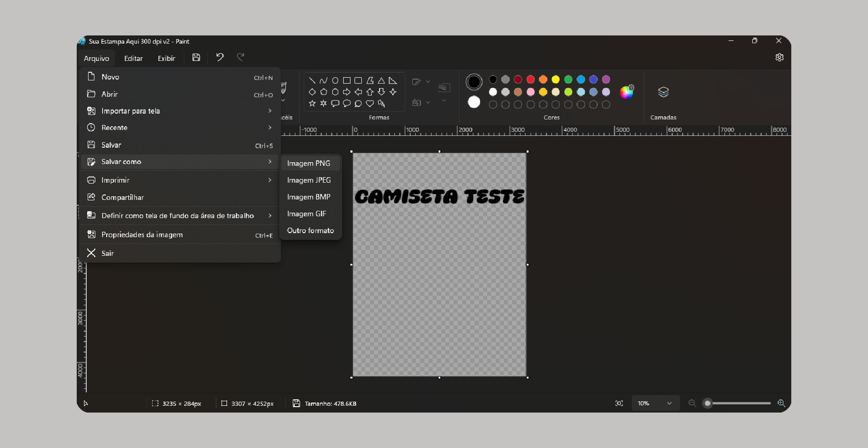This screenshot has width=868, height=448.
Task: Click the zoom slider handle
Action: (707, 403)
